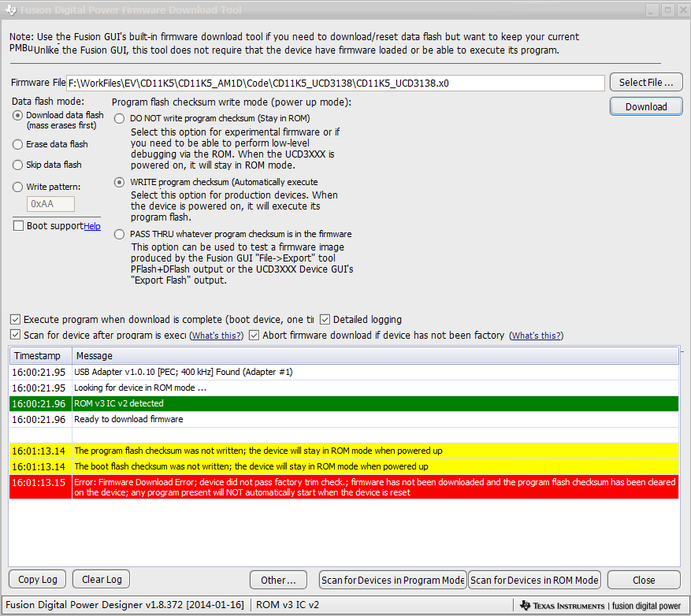Select the program flash checksum was not written row

pyautogui.click(x=344, y=451)
